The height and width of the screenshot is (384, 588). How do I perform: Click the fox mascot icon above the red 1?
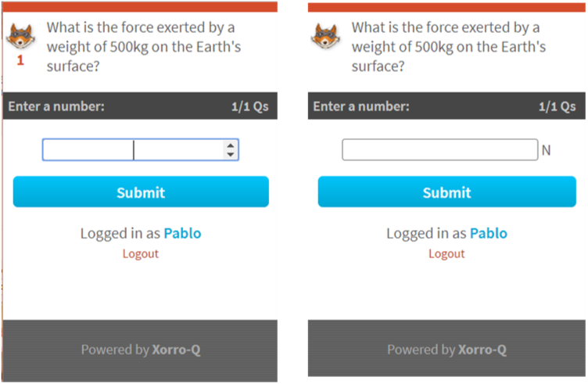(20, 37)
